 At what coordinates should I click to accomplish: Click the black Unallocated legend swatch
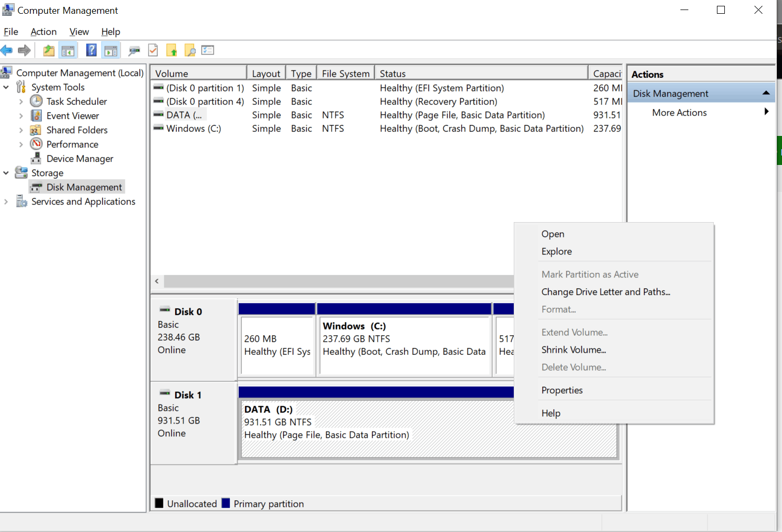(159, 503)
